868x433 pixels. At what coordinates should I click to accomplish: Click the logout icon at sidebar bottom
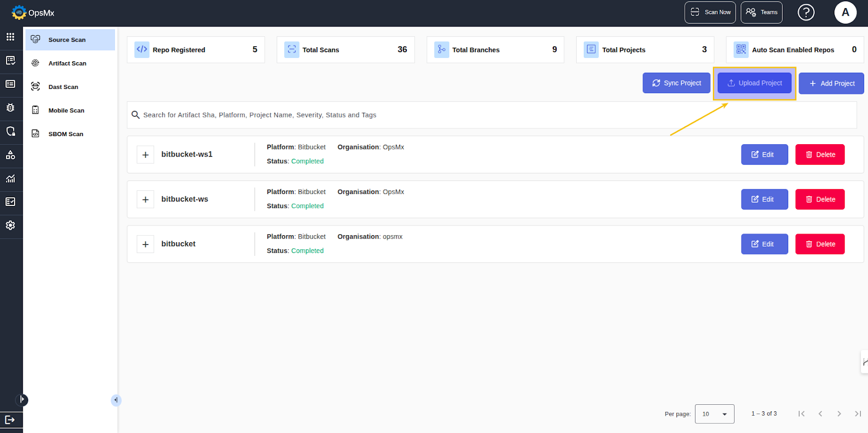[x=10, y=419]
